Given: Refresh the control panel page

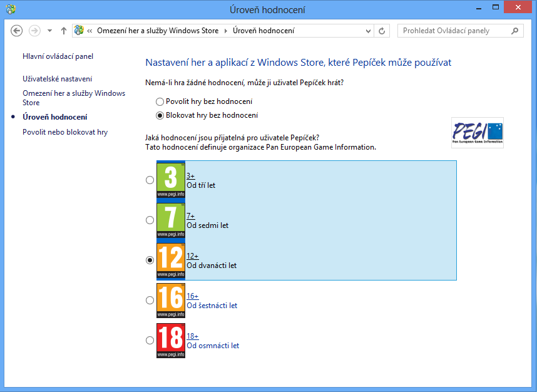Looking at the screenshot, I should coord(382,31).
